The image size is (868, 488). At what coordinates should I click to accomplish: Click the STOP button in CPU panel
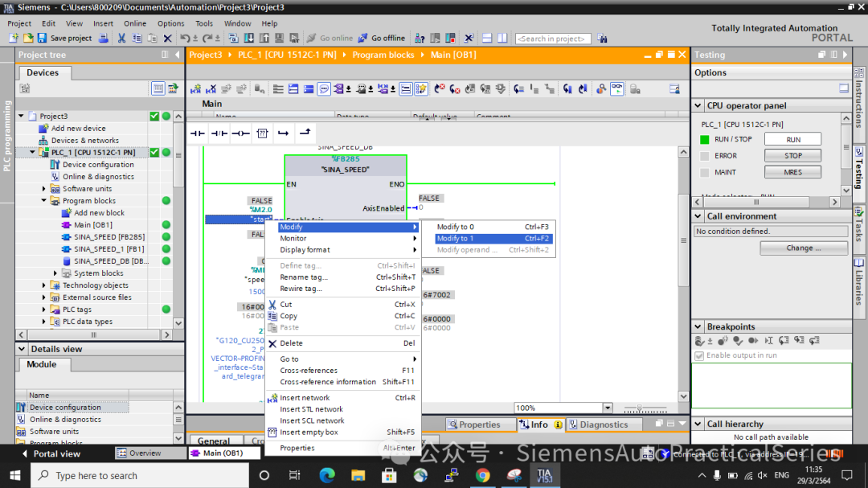click(x=792, y=156)
